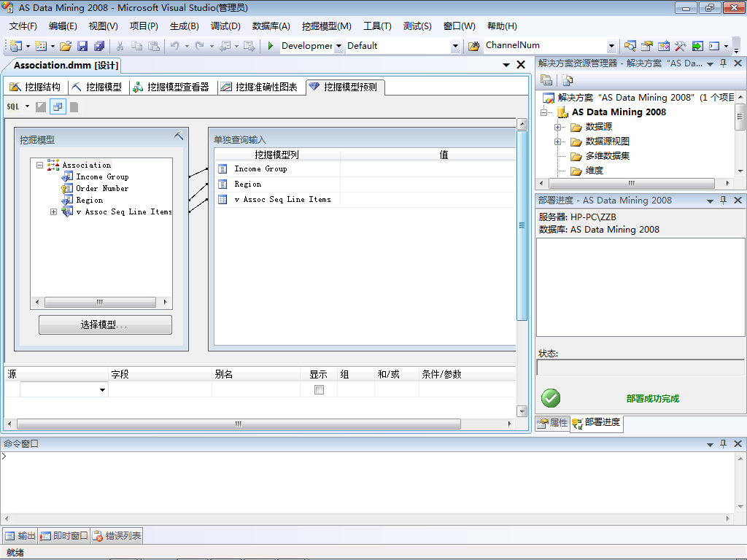Expand the v Assoc Seq Line Items node
The image size is (747, 560).
click(53, 212)
